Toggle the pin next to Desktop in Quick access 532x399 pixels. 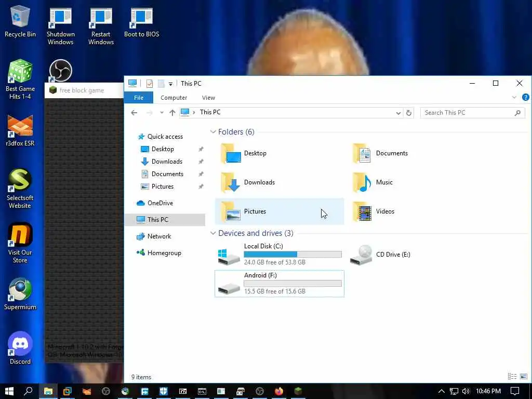201,149
